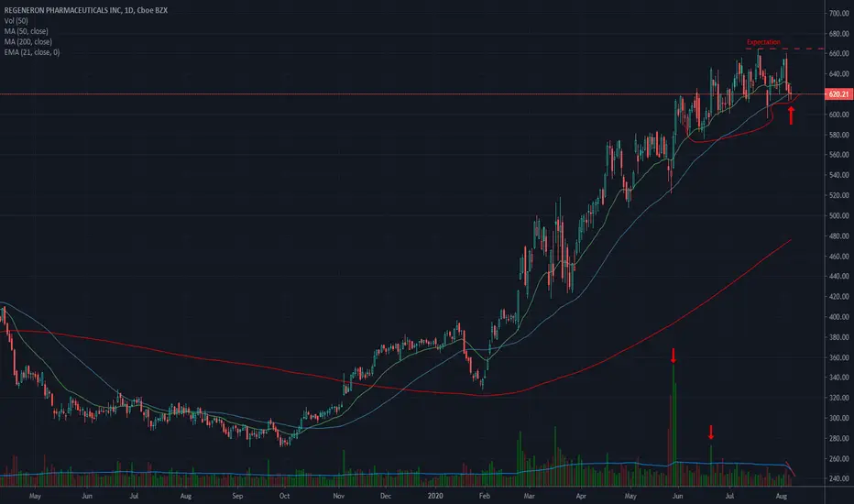Image resolution: width=854 pixels, height=504 pixels.
Task: Click the Sep label on time axis
Action: pos(237,496)
